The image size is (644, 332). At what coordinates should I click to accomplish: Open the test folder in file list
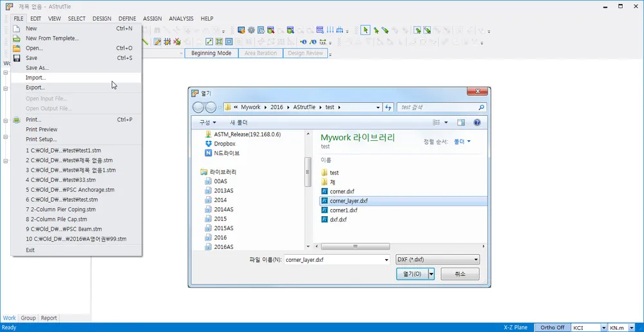point(334,173)
